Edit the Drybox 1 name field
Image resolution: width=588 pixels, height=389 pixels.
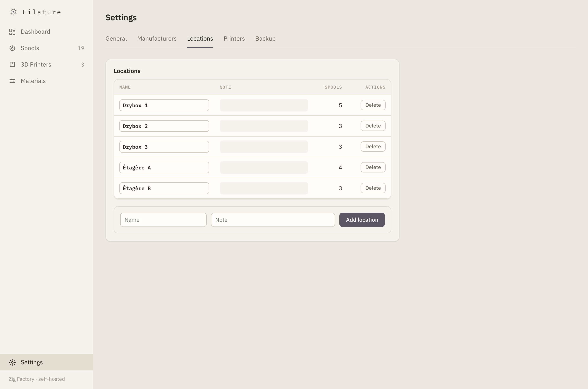coord(164,105)
